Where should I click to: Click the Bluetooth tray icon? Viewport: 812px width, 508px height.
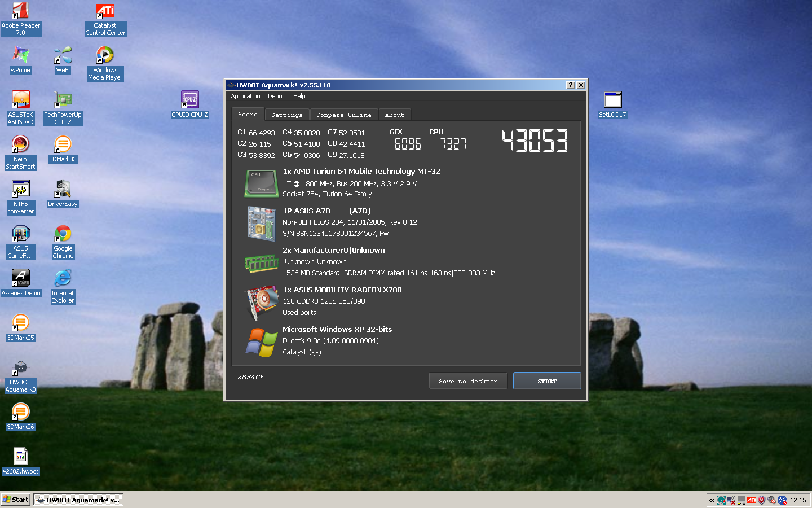[782, 500]
